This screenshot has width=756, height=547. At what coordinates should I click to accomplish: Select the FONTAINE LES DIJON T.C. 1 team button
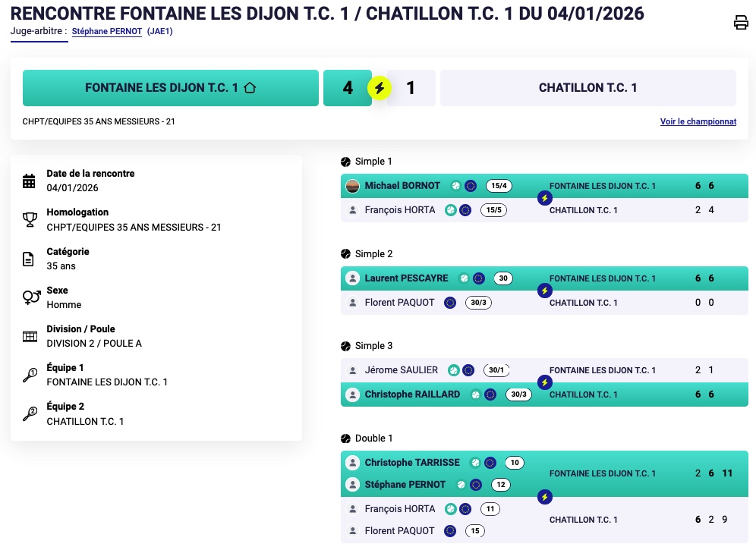coord(170,88)
